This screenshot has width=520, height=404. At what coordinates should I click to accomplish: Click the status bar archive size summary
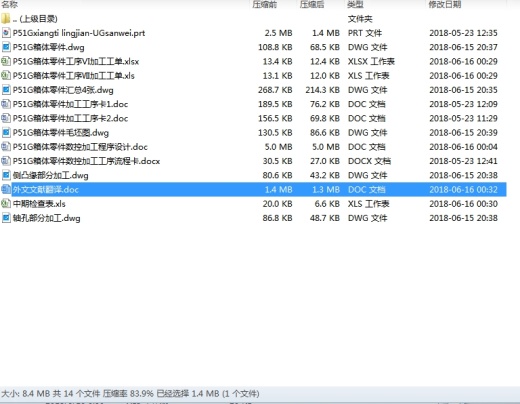[130, 394]
